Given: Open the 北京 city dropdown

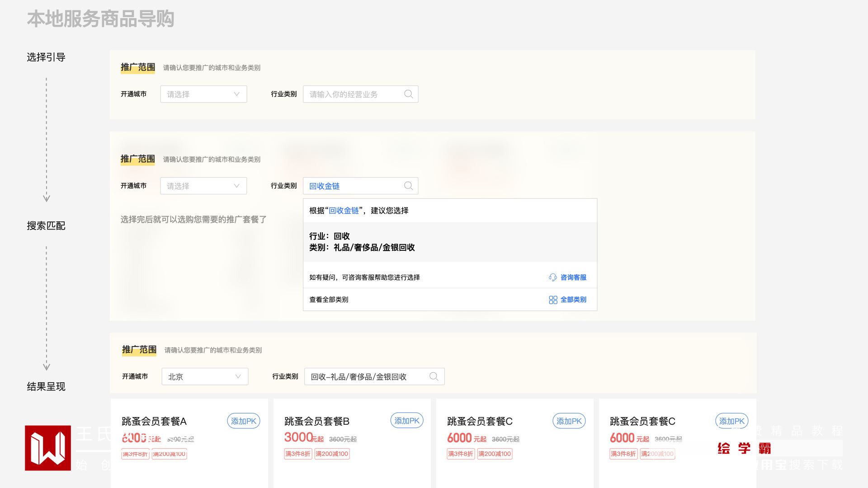Looking at the screenshot, I should [x=205, y=376].
